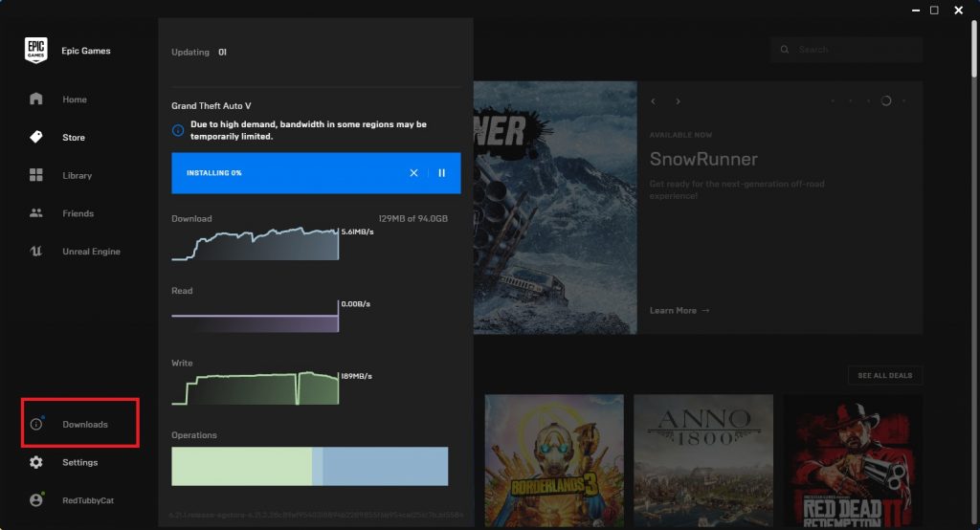Click the 189MB/s write speed value

356,376
